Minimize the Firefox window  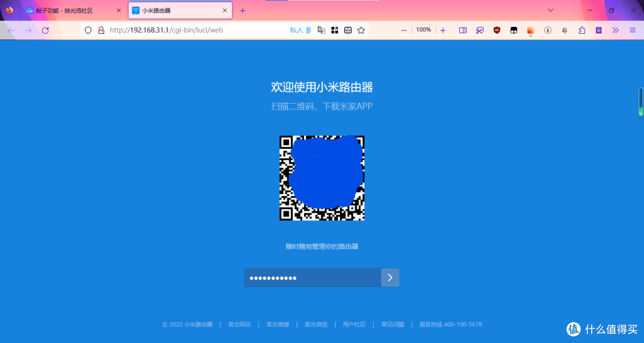[590, 10]
